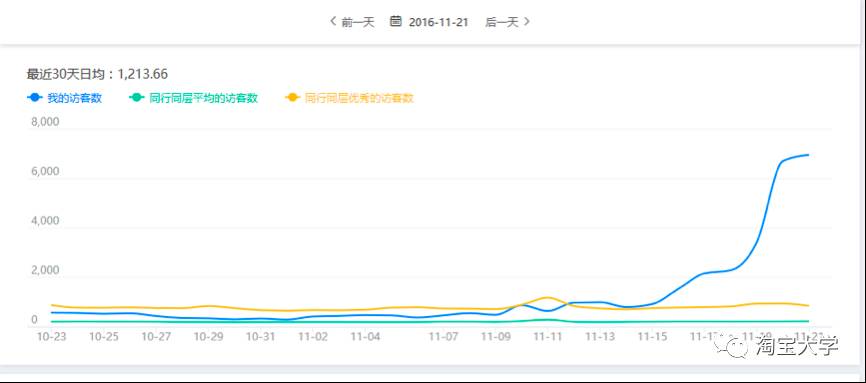Click the calendar icon beside 2016-11-21
866x383 pixels.
[x=395, y=21]
